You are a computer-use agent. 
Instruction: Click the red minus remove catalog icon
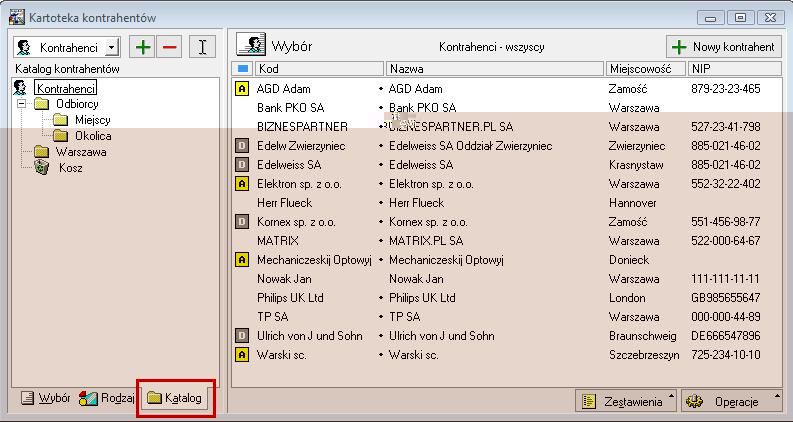[x=169, y=47]
